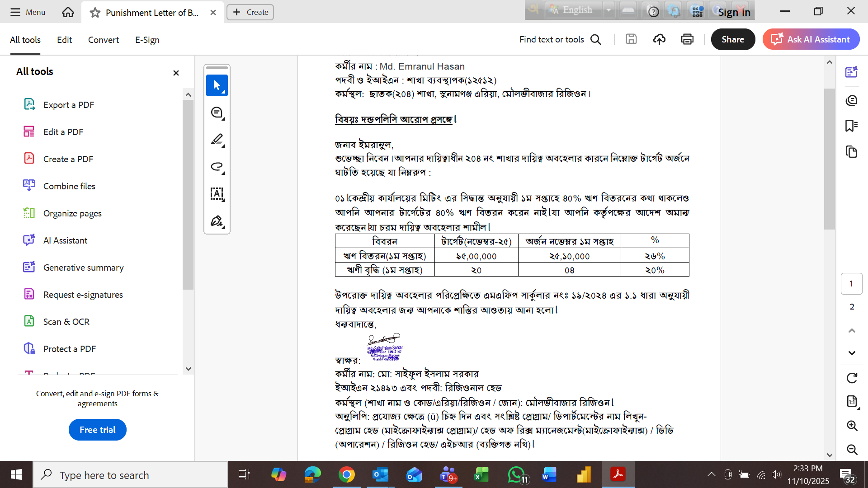Click the print icon
This screenshot has height=488, width=868.
[687, 39]
